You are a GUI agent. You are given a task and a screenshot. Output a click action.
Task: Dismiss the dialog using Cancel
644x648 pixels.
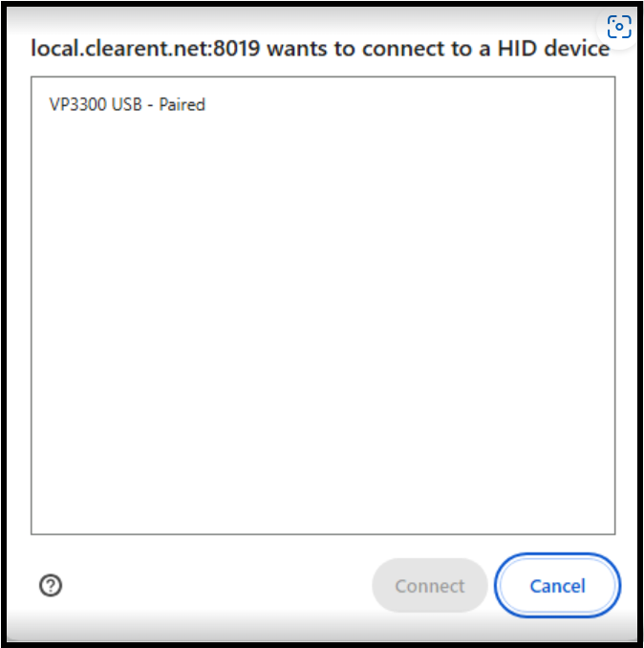557,585
